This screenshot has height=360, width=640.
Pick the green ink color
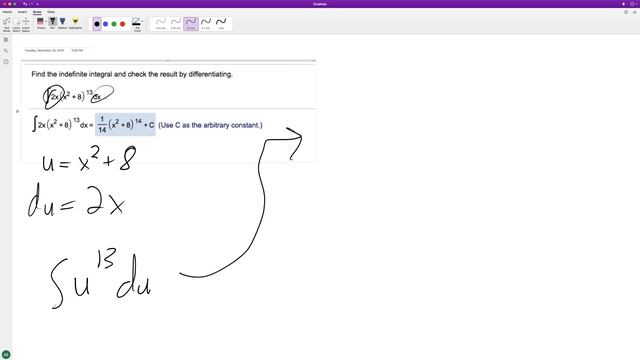click(x=114, y=24)
